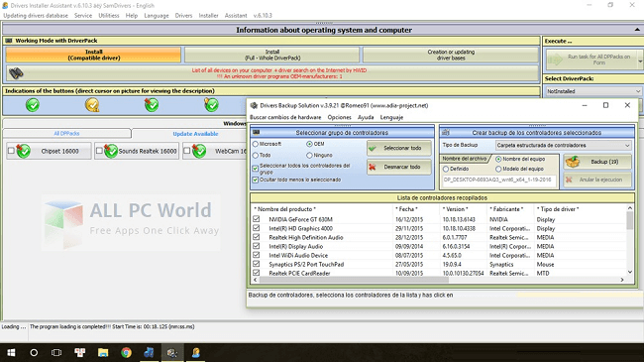Select the Ninguno radio button
Screen dimensions: 644x362
[x=310, y=155]
